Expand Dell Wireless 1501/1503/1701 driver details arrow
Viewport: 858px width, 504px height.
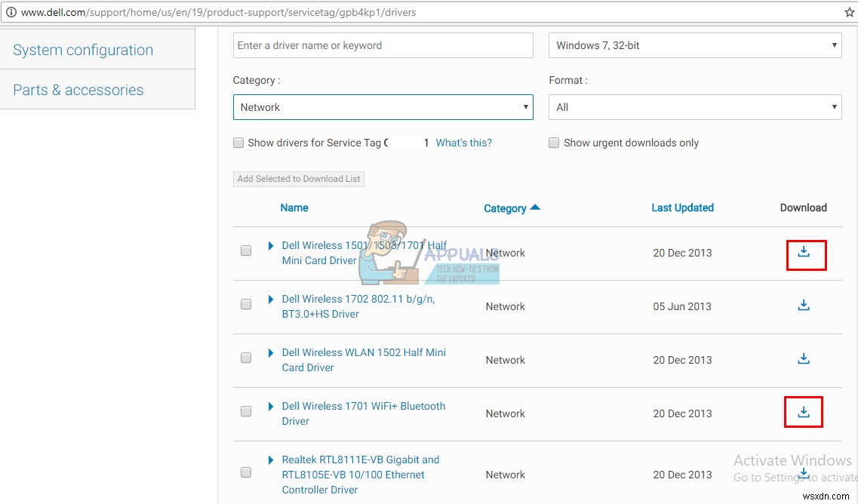click(270, 246)
